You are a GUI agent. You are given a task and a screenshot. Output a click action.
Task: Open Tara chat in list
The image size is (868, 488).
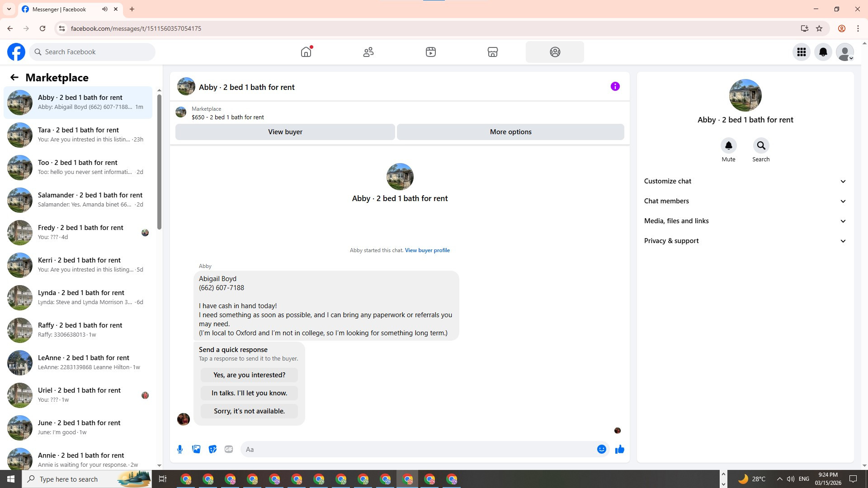[x=78, y=135]
